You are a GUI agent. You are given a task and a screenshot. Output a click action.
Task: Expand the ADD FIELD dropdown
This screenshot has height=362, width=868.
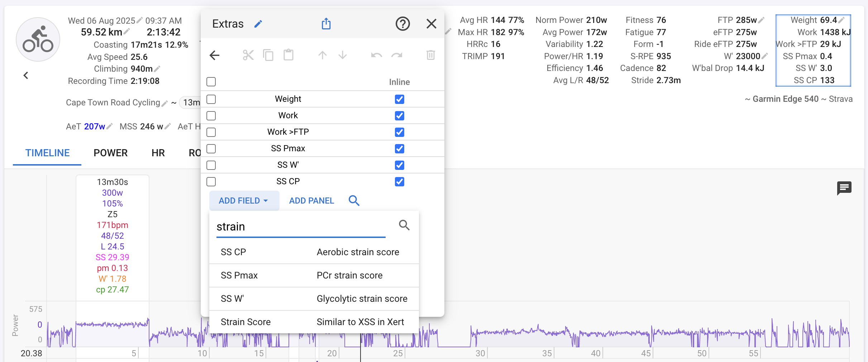click(x=244, y=201)
